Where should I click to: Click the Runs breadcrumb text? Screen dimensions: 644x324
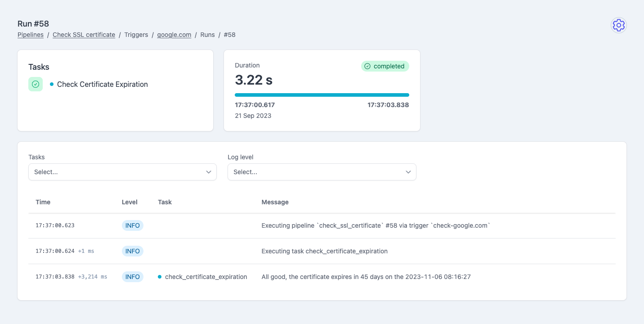point(207,35)
